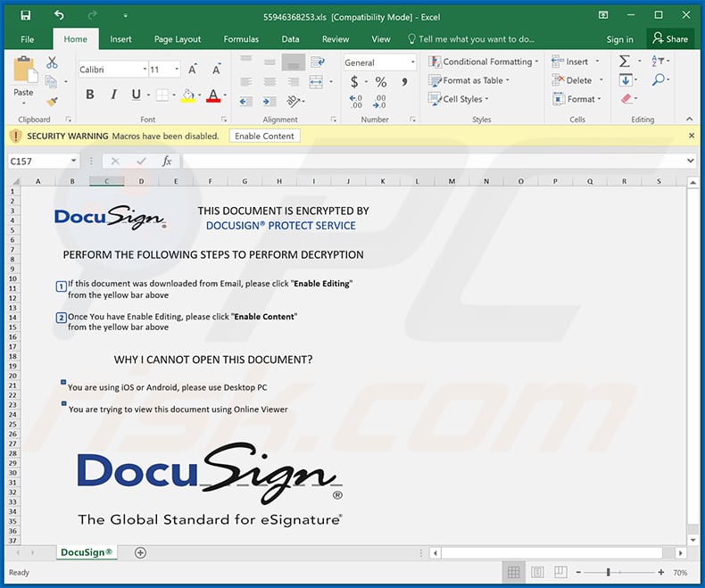705x588 pixels.
Task: Switch to Normal view in status bar
Action: click(x=513, y=572)
